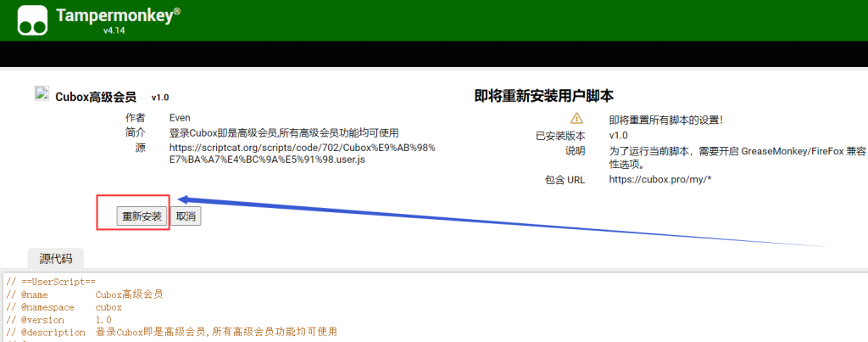Image resolution: width=868 pixels, height=342 pixels.
Task: Click the source code editor area
Action: tap(434, 308)
